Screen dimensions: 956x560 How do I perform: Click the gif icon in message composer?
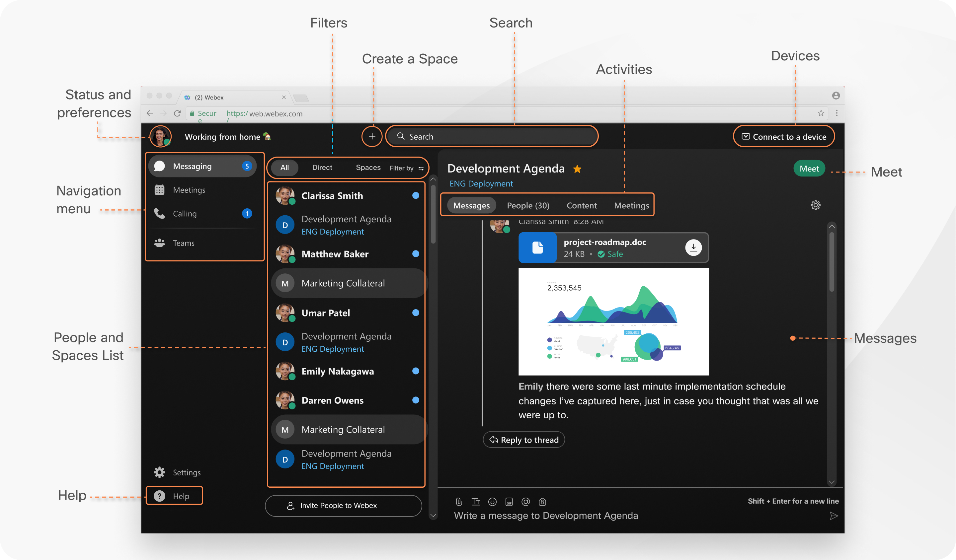tap(509, 501)
